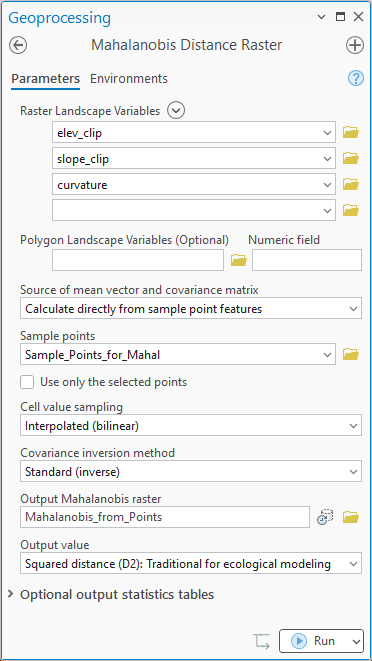Image resolution: width=372 pixels, height=661 pixels.
Task: Switch to Parameters tab
Action: pyautogui.click(x=46, y=79)
